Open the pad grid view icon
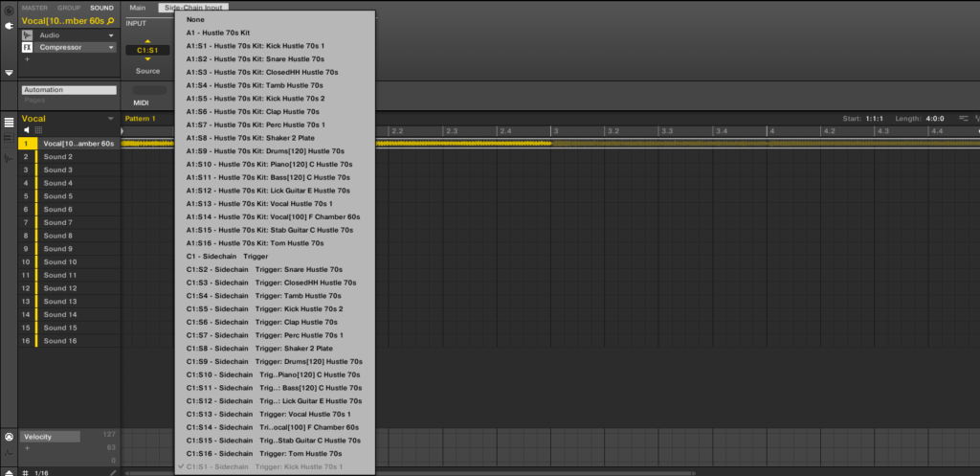Image resolution: width=980 pixels, height=476 pixels. pyautogui.click(x=38, y=130)
